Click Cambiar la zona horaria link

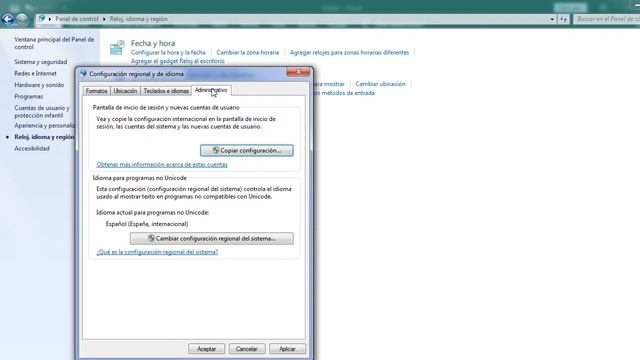click(x=248, y=53)
